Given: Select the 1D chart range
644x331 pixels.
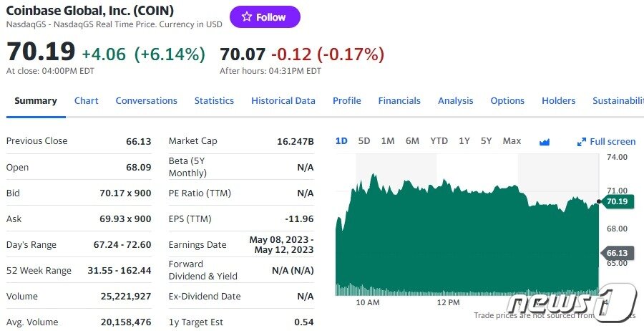Looking at the screenshot, I should pyautogui.click(x=341, y=141).
